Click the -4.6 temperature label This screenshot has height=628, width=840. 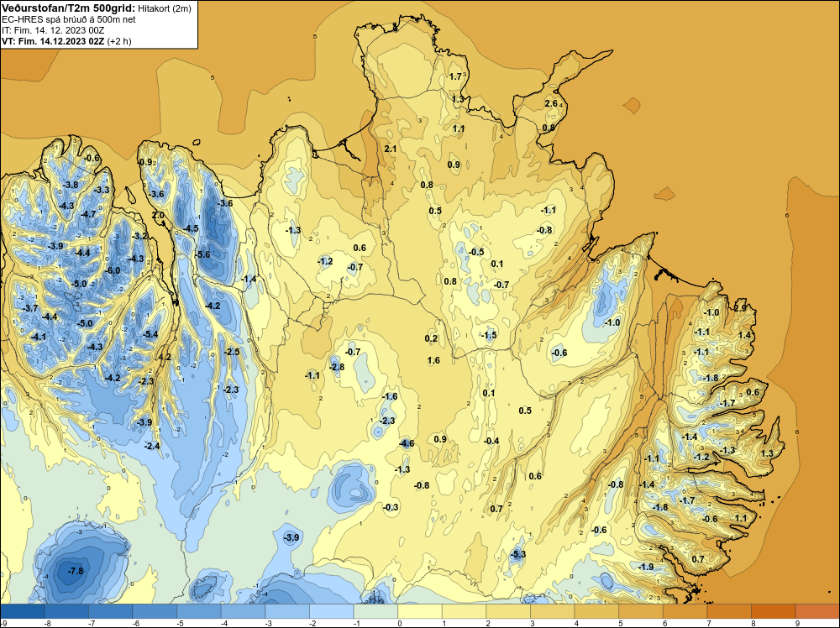[406, 443]
